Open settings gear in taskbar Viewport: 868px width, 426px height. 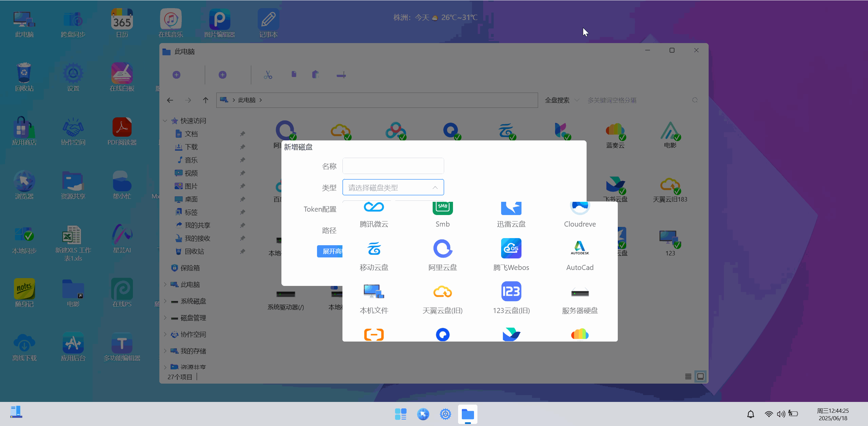point(446,414)
